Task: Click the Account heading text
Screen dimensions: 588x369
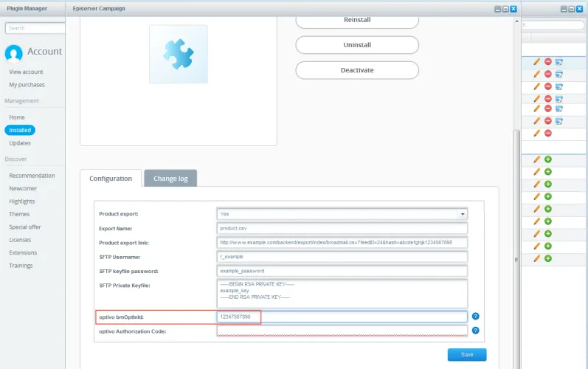Action: click(x=44, y=52)
